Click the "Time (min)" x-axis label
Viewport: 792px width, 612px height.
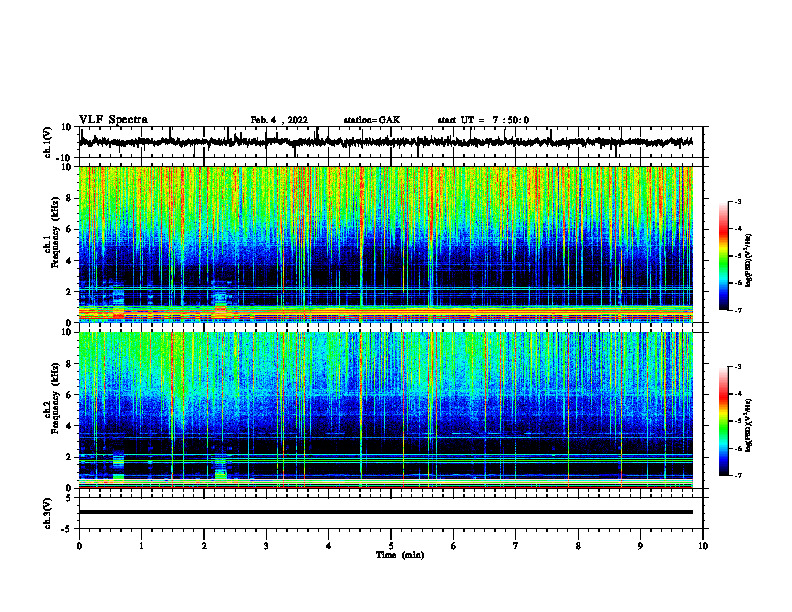400,555
